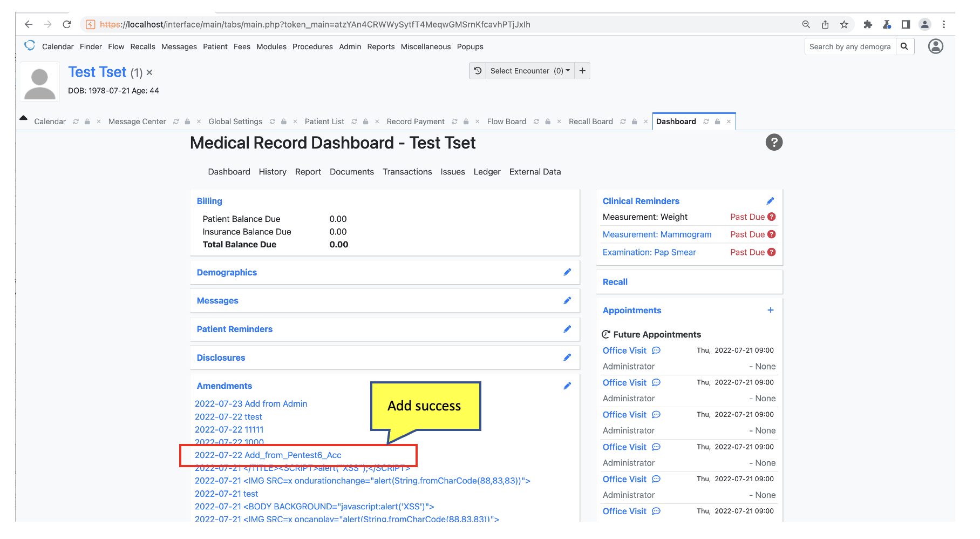Edit Clinical Reminders via the pencil icon
The width and height of the screenshot is (980, 539).
click(770, 201)
